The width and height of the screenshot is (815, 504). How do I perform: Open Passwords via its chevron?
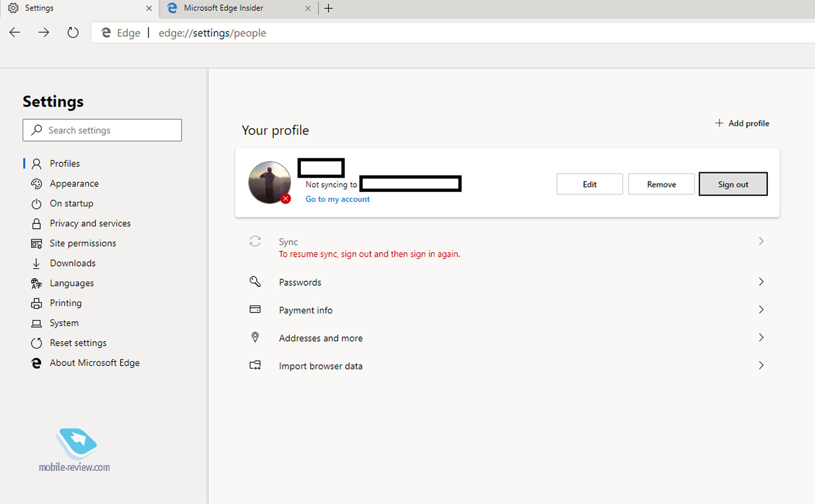[761, 282]
